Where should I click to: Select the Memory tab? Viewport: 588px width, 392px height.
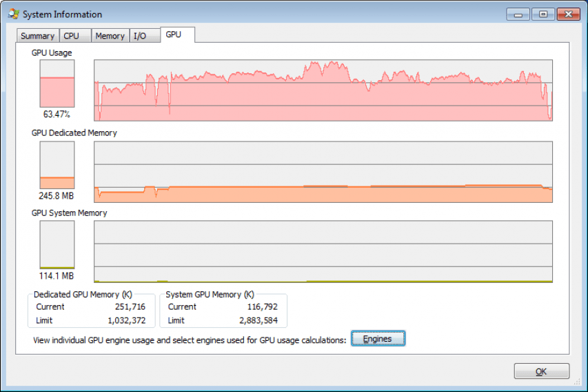pos(110,36)
